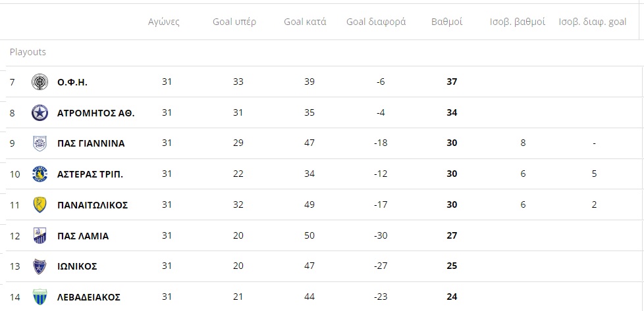Click the Ισοβ. διαφ. goal header
644x311 pixels.
click(x=593, y=22)
